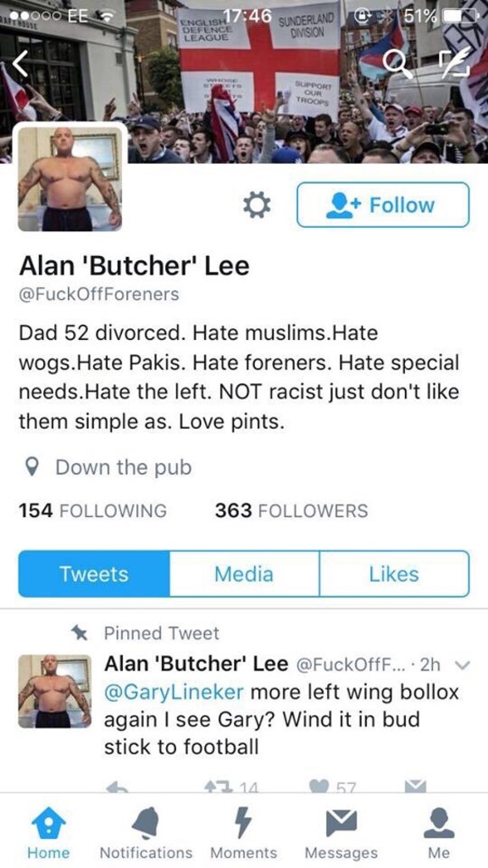Open the Notifications bell tab
Screen dimensions: 488x868
tap(146, 832)
